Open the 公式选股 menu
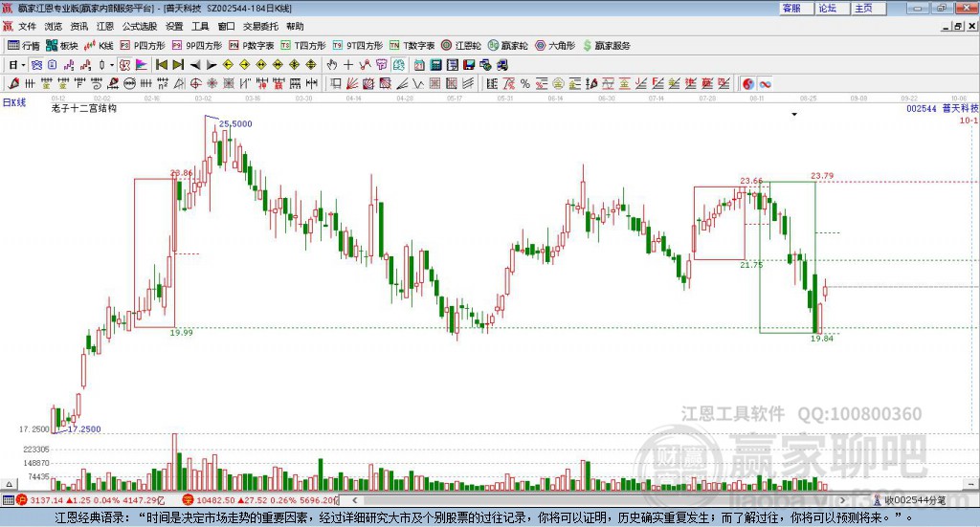Image resolution: width=980 pixels, height=527 pixels. [140, 26]
